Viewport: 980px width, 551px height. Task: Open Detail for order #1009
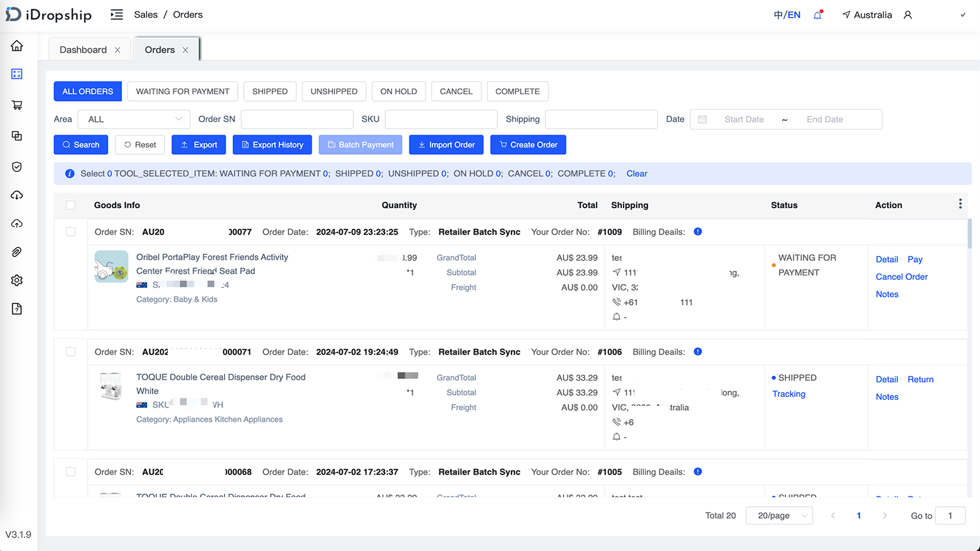pos(887,260)
